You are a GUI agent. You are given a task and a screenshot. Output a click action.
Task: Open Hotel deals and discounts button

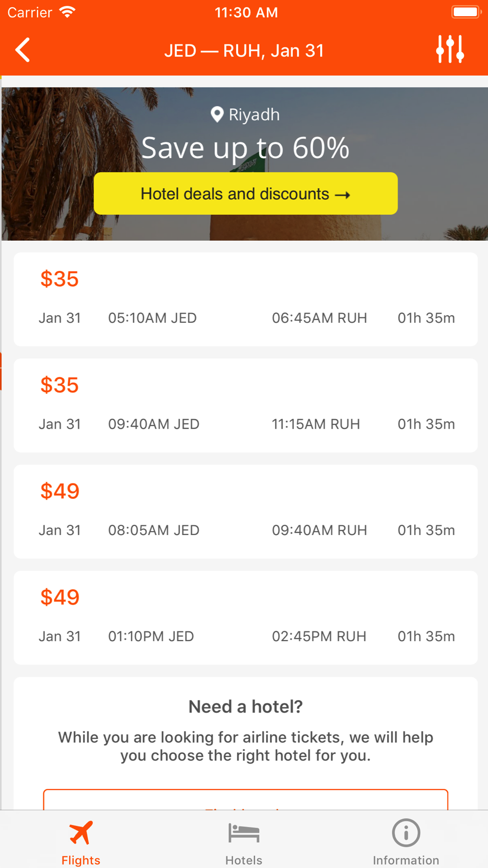[x=245, y=193]
